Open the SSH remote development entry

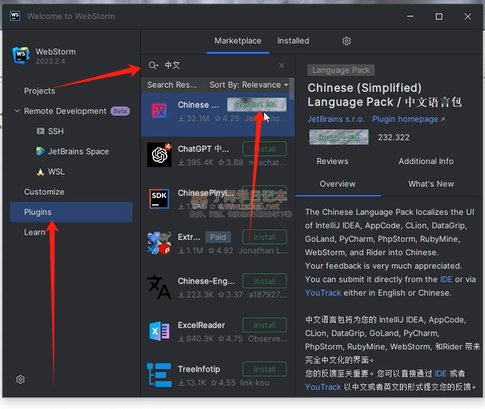tap(55, 131)
